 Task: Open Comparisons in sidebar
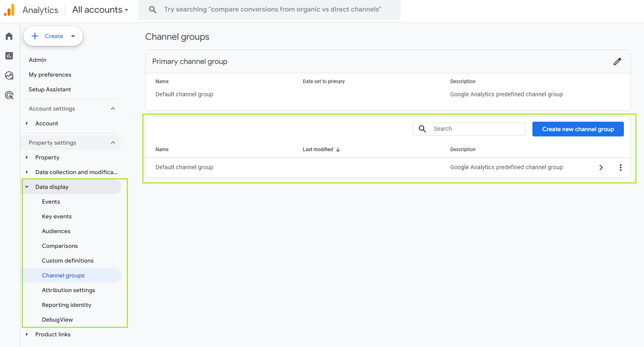coord(60,246)
